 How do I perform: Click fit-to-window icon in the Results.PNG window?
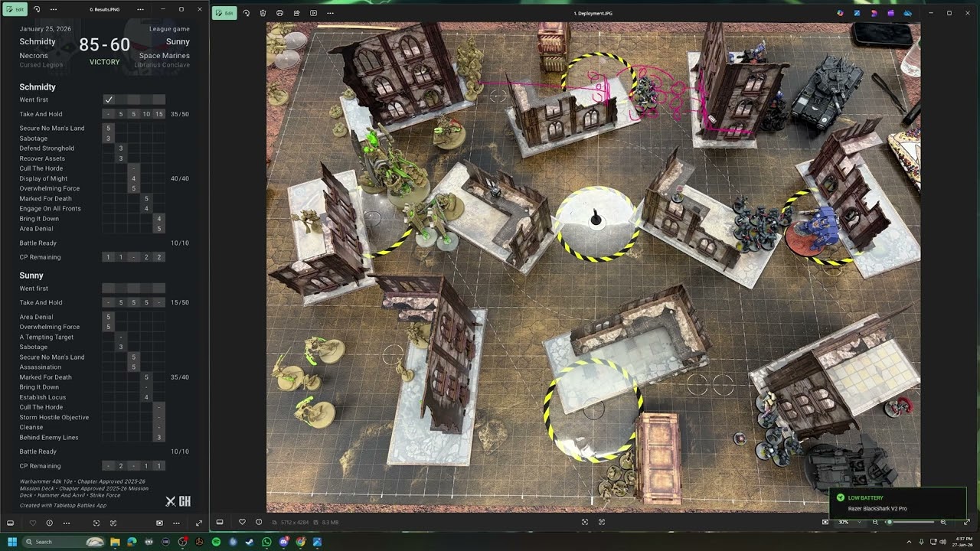coord(96,523)
